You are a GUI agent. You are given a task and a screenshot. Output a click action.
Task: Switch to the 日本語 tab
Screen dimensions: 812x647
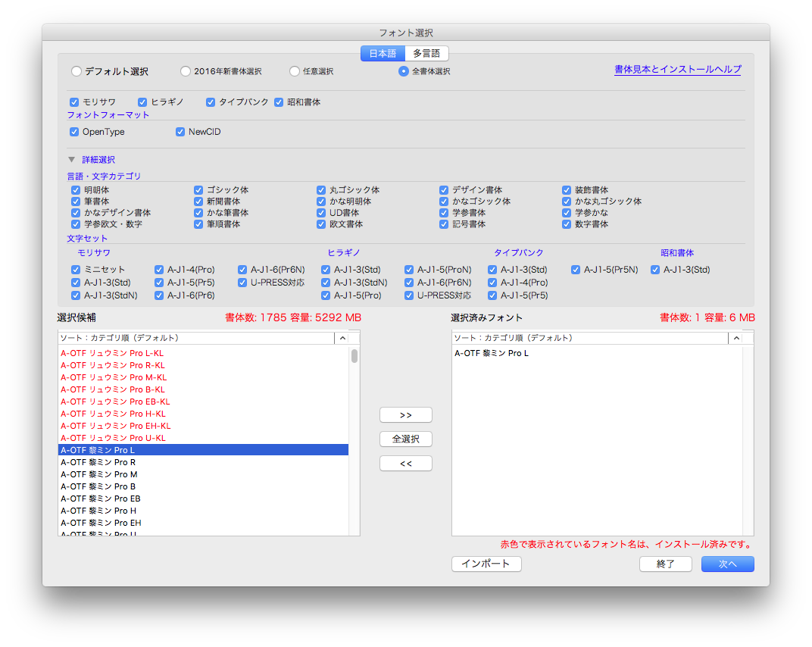tap(383, 53)
